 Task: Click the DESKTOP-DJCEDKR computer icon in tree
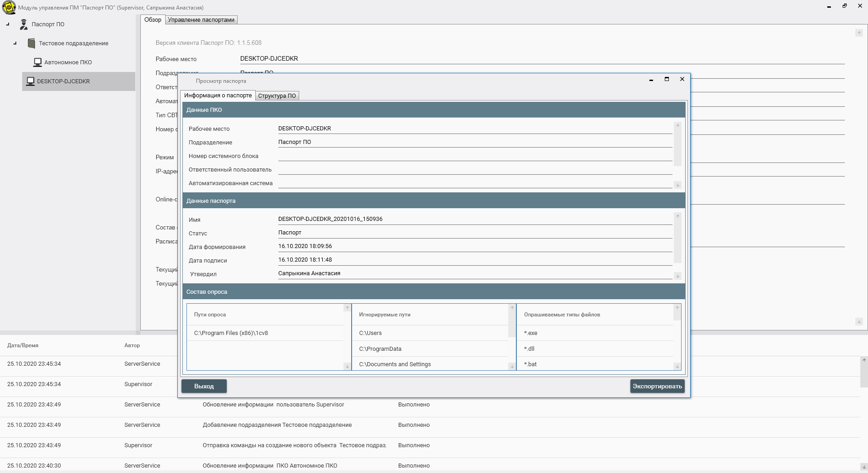pos(30,81)
